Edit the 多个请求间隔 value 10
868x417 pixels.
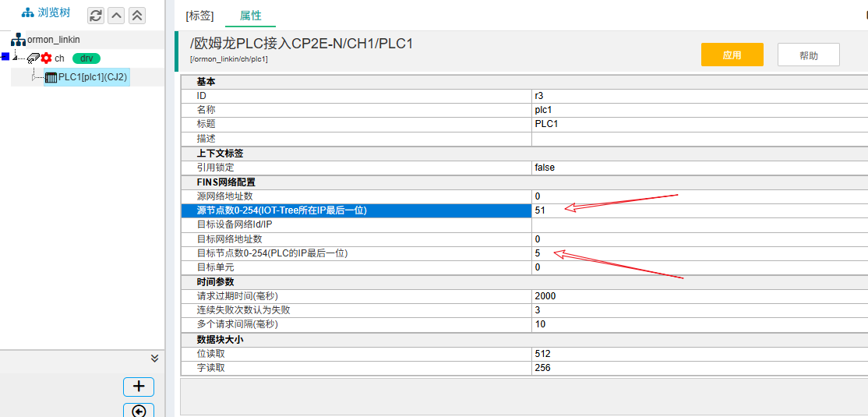700,324
